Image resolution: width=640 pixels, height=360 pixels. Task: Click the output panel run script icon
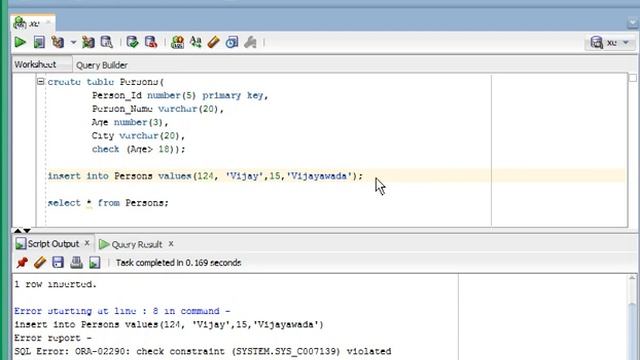pos(95,262)
